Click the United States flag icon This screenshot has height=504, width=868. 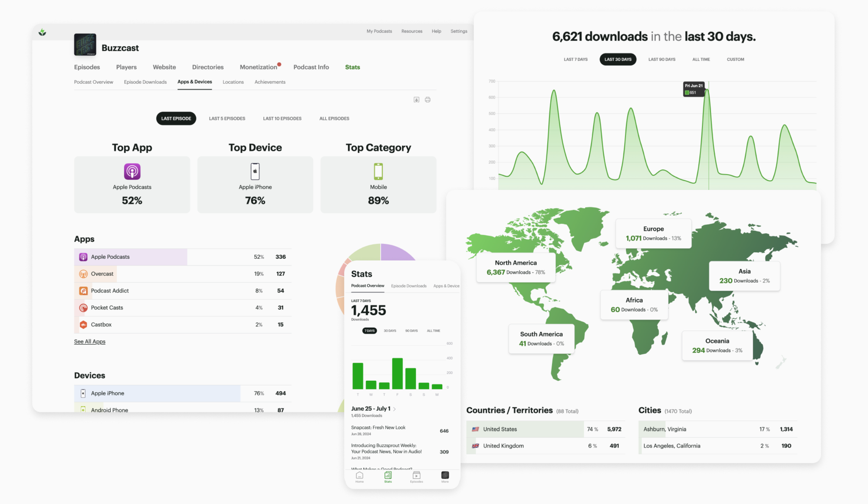475,429
